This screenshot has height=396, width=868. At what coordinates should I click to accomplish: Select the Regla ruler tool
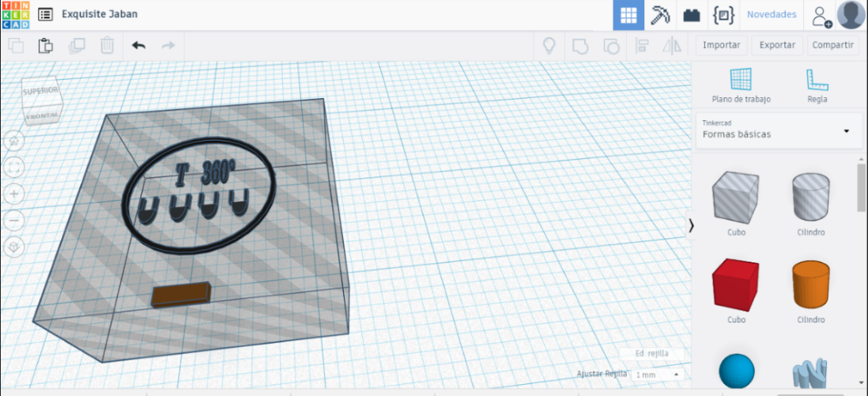click(x=817, y=85)
